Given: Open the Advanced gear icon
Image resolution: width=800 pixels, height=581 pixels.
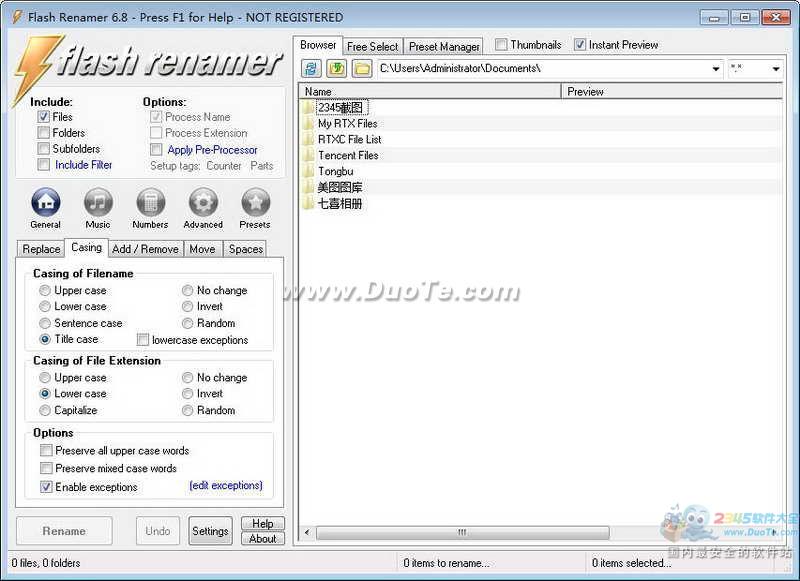Looking at the screenshot, I should tap(203, 203).
